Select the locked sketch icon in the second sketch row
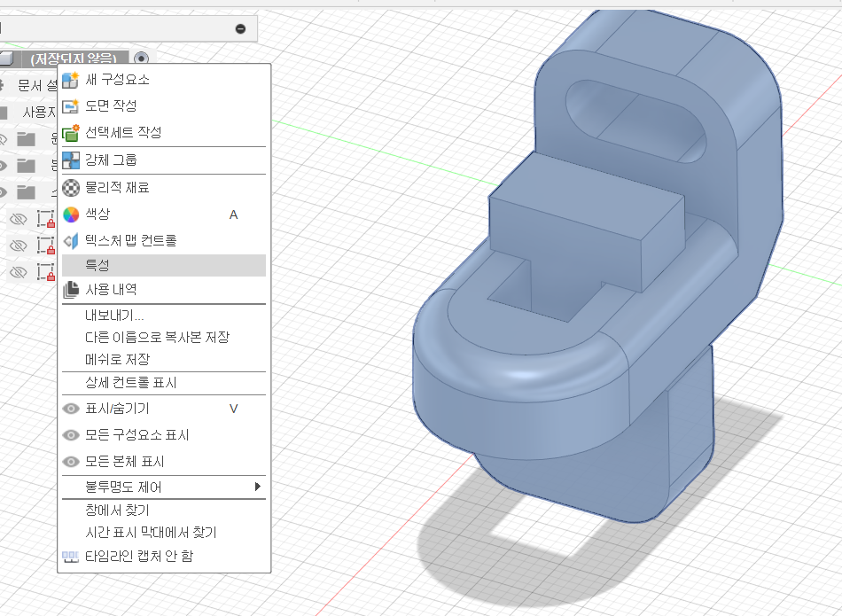 coord(45,246)
